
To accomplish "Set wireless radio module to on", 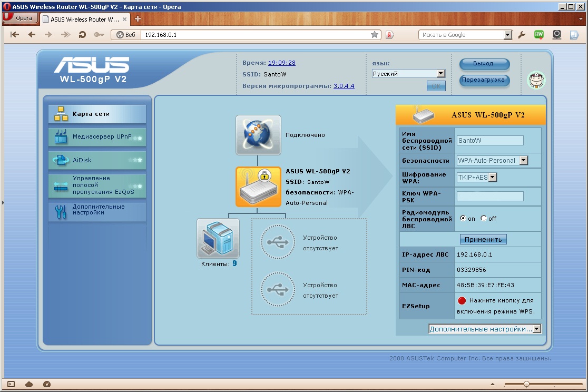I will (x=463, y=219).
